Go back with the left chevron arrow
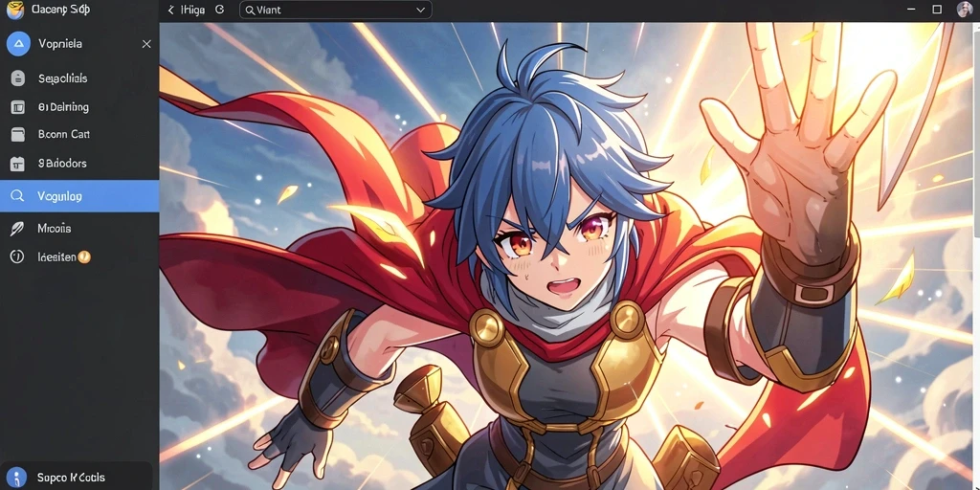Image resolution: width=980 pixels, height=490 pixels. [170, 10]
